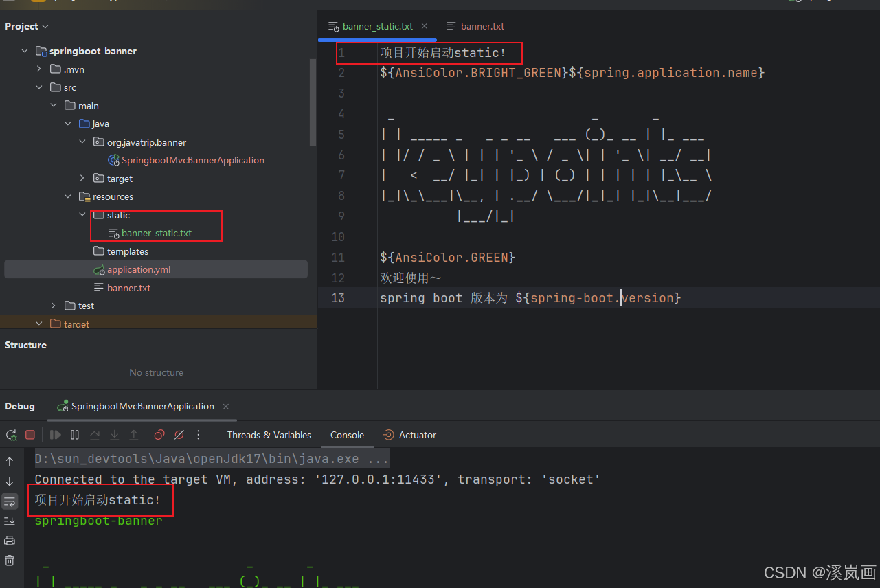Jump console down to next stack trace
880x588 pixels.
coord(10,482)
